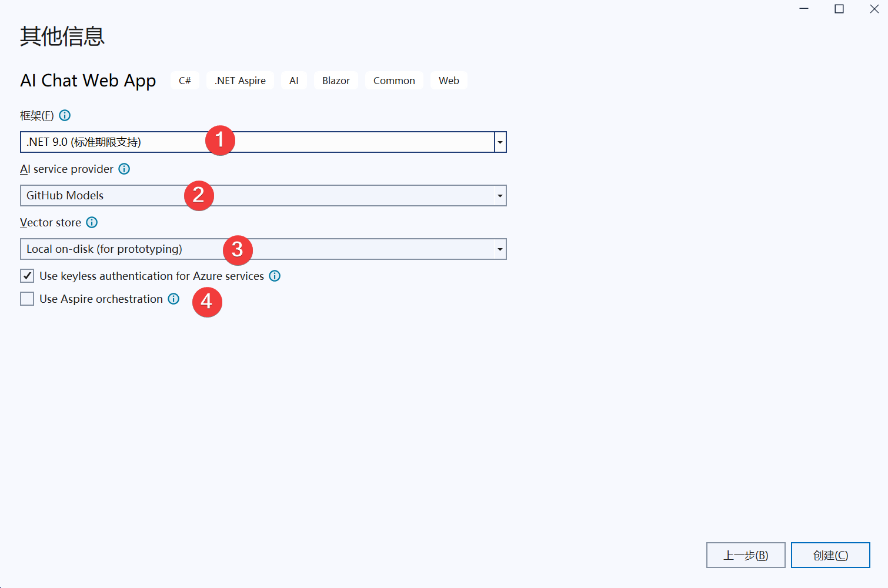Viewport: 888px width, 588px height.
Task: Click the 创建(C) create button
Action: tap(830, 555)
